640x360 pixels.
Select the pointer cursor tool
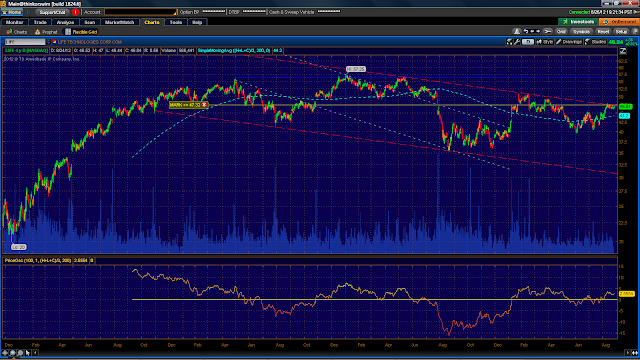coord(28,353)
